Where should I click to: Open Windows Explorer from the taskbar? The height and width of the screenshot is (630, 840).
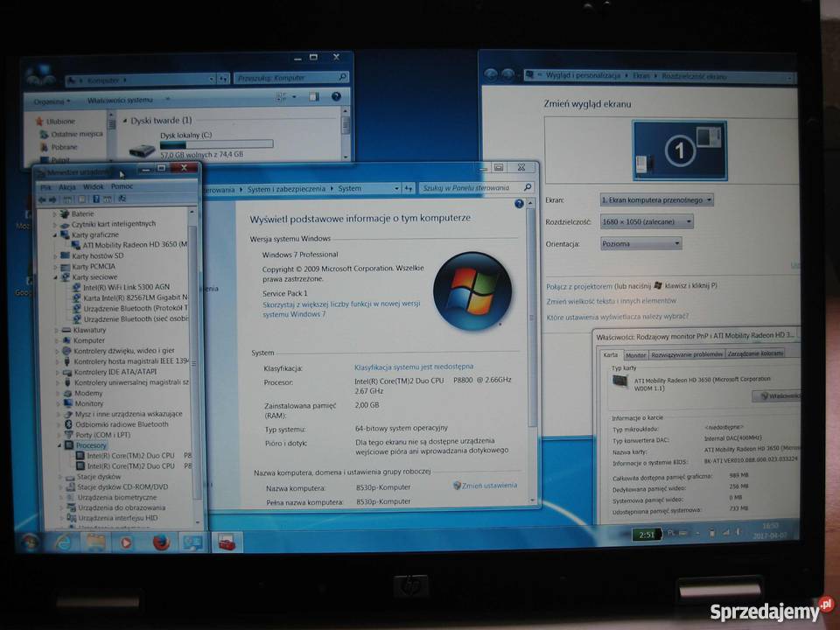tap(94, 542)
